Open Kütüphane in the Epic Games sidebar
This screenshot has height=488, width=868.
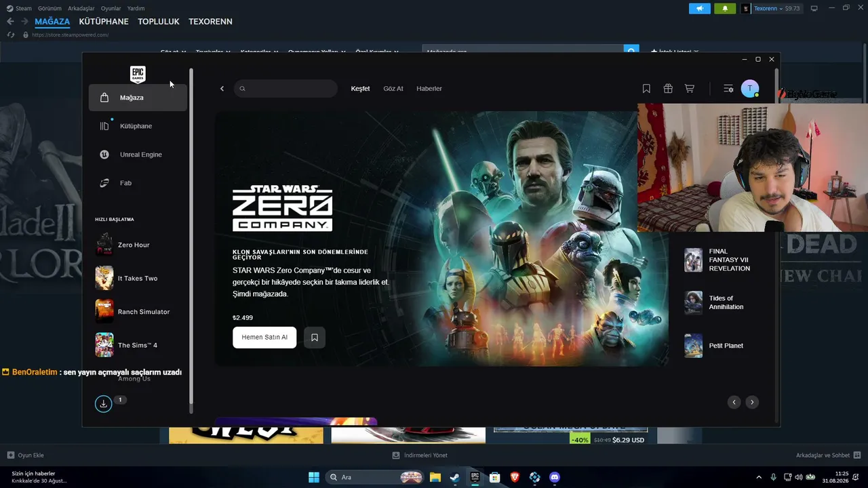(138, 126)
